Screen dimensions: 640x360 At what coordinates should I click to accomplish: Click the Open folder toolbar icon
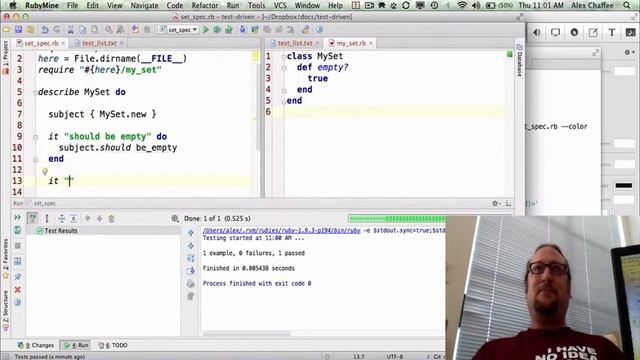7,30
